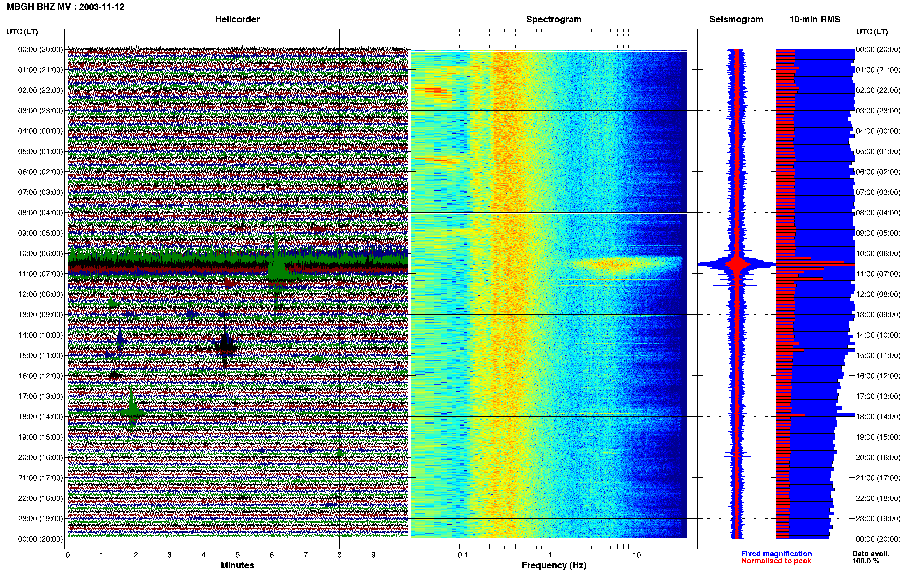The height and width of the screenshot is (578, 924).
Task: Click the '3' tick on the minutes axis
Action: click(170, 555)
